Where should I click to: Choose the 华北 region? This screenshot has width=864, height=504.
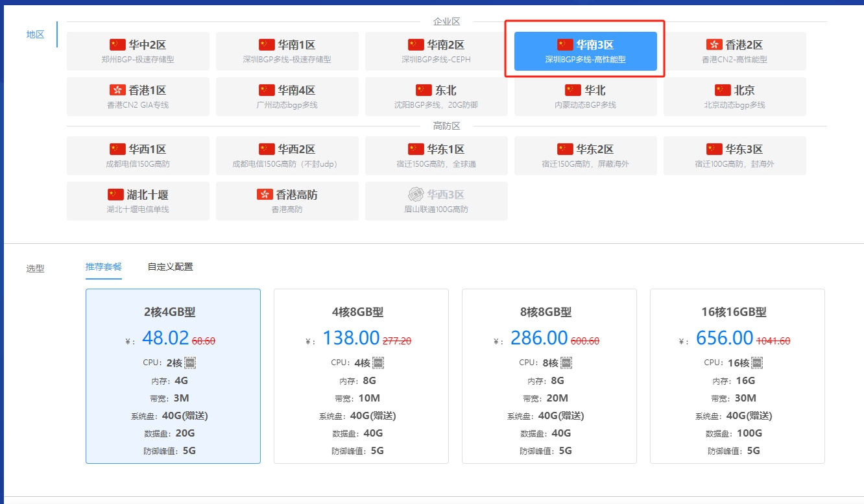click(586, 97)
